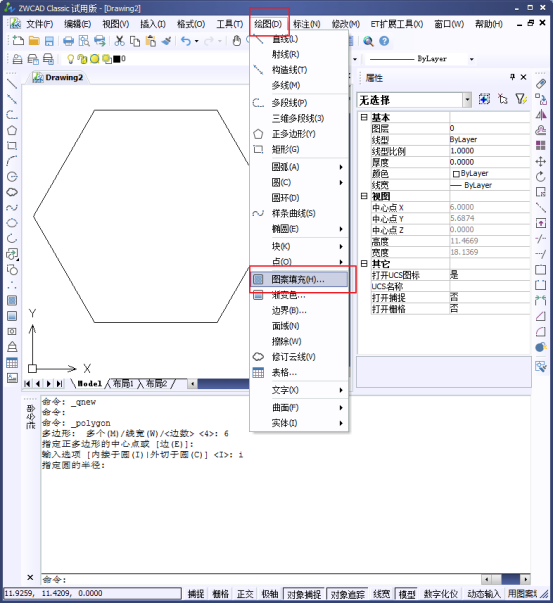Viewport: 554px width, 604px height.
Task: Toggle 捕捉 snap in status bar
Action: pyautogui.click(x=196, y=594)
